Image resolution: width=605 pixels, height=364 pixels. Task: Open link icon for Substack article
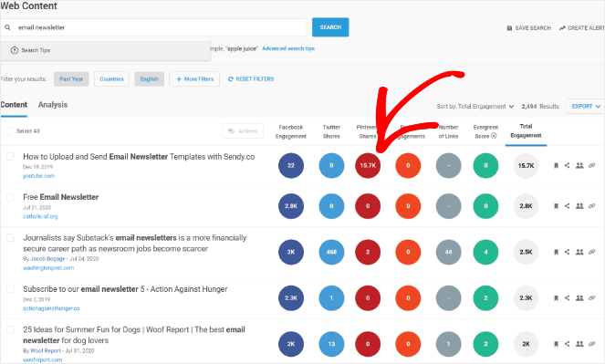592,252
